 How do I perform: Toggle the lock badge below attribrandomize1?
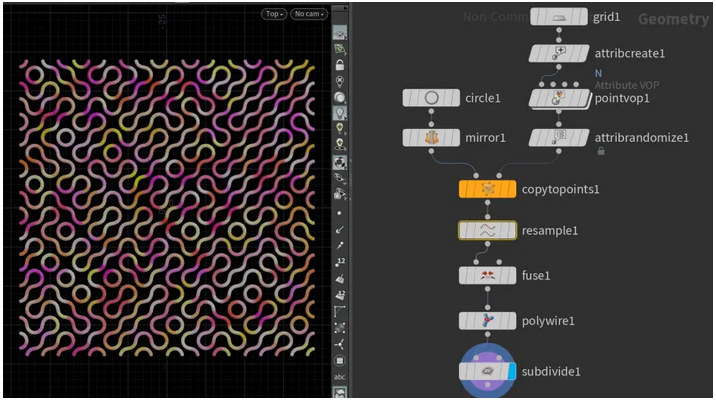(x=601, y=152)
